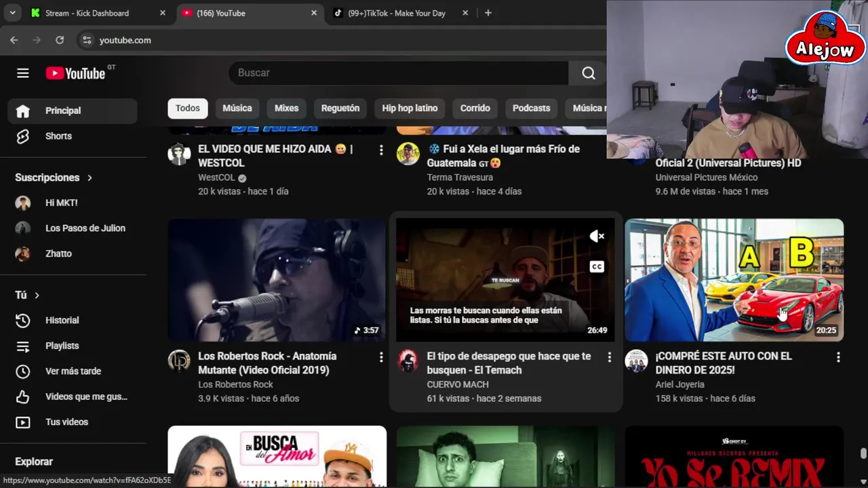Open the browser tab search dropdown
Image resolution: width=868 pixels, height=488 pixels.
click(12, 13)
